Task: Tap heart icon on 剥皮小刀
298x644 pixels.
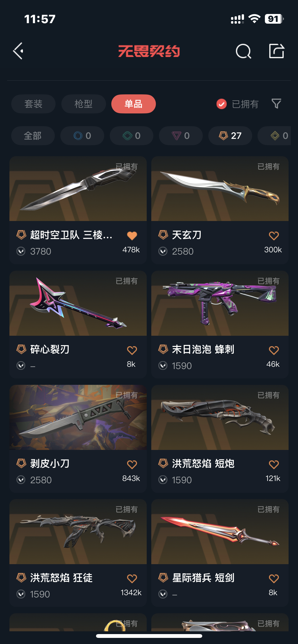Action: (132, 464)
